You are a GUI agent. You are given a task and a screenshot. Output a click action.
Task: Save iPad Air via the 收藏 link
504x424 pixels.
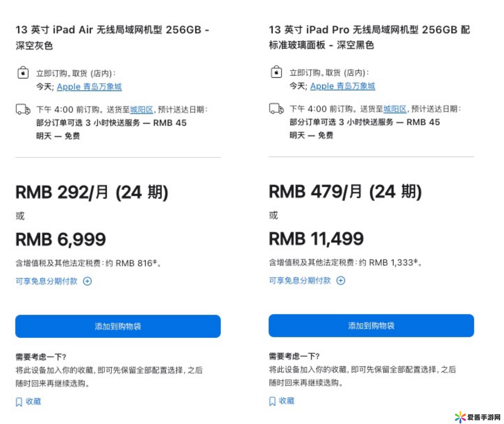(x=33, y=401)
